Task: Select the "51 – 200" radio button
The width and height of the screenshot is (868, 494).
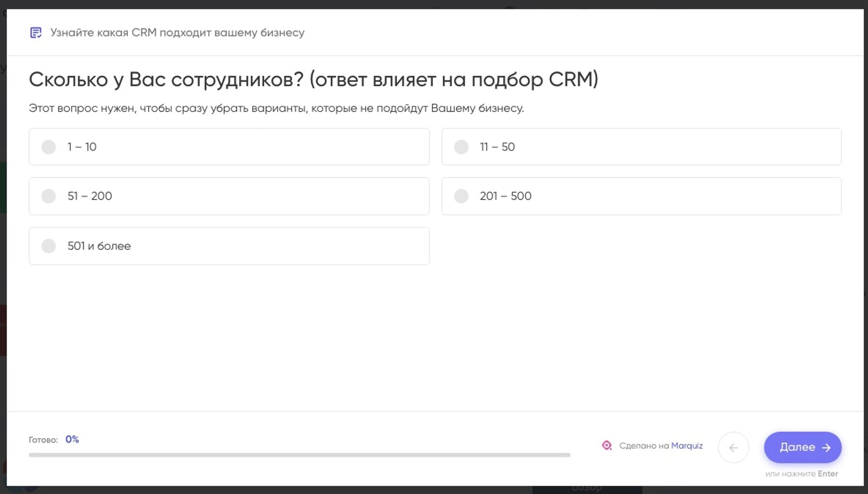Action: tap(48, 196)
